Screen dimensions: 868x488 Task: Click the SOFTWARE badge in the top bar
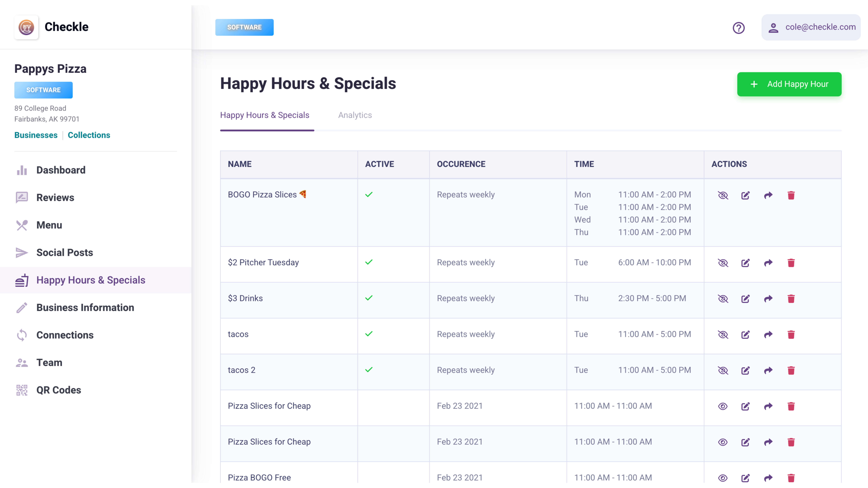point(244,27)
